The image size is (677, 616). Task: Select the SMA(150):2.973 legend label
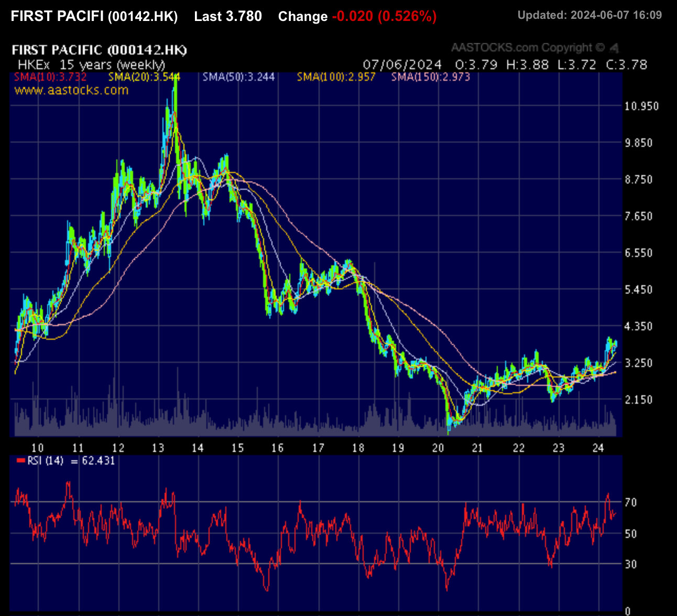click(x=431, y=77)
